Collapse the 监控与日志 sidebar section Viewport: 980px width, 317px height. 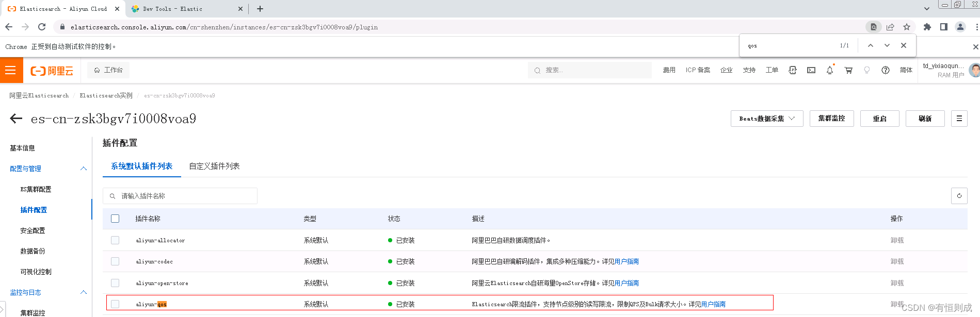84,292
